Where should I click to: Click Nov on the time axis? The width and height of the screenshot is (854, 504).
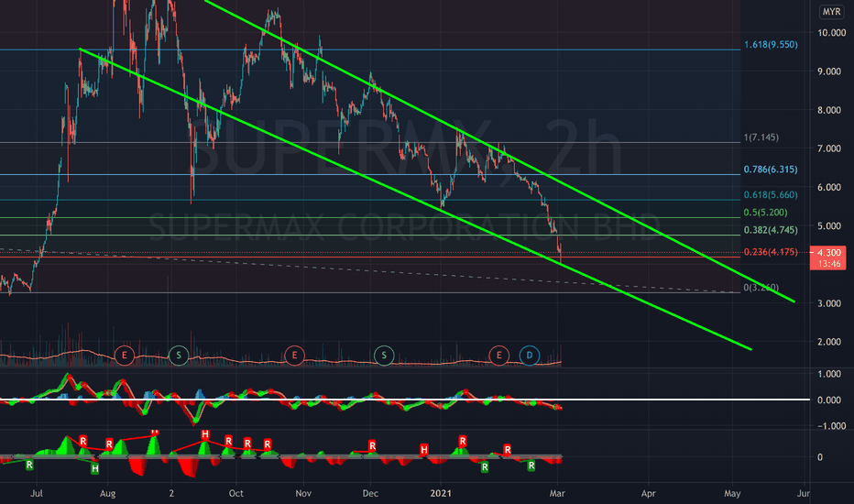(302, 493)
